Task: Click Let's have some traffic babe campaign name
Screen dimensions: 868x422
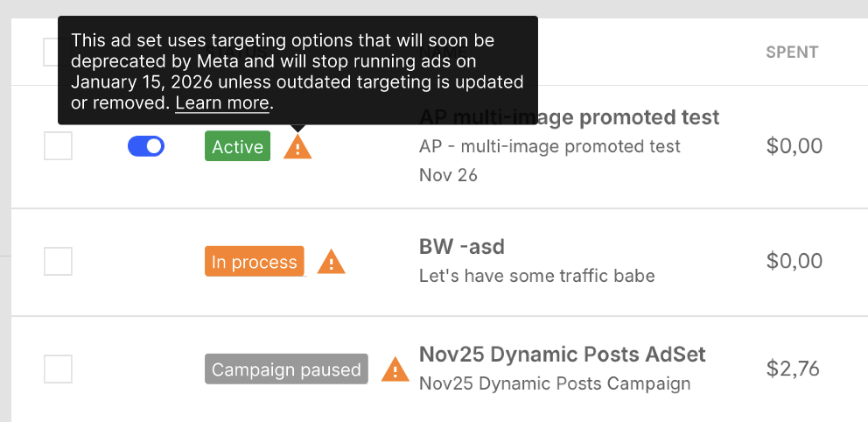Action: pyautogui.click(x=536, y=276)
